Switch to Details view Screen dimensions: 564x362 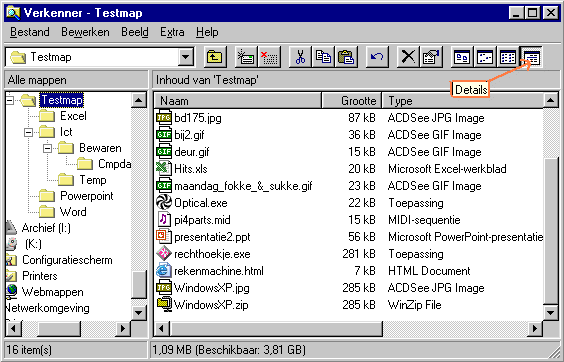(x=531, y=57)
